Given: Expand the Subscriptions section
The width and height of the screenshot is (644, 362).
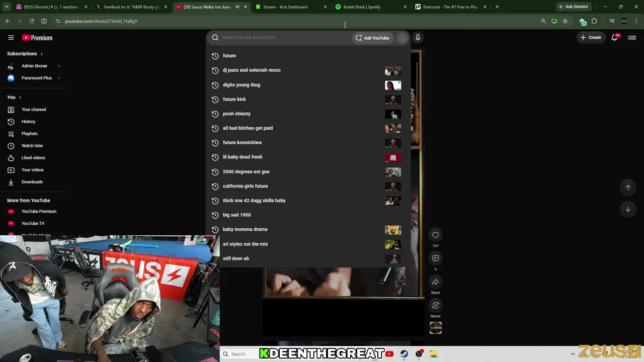Looking at the screenshot, I should coord(25,54).
